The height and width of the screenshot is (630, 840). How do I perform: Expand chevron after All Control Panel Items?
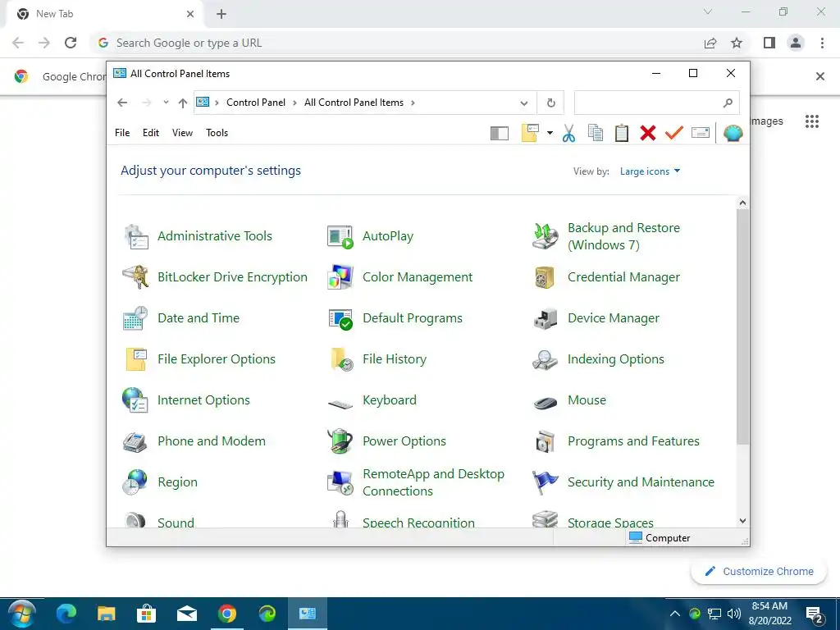413,103
